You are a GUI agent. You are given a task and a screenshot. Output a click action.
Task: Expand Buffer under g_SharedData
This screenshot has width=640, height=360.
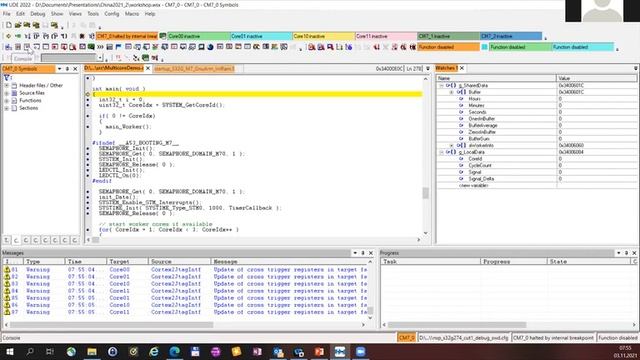(451, 92)
